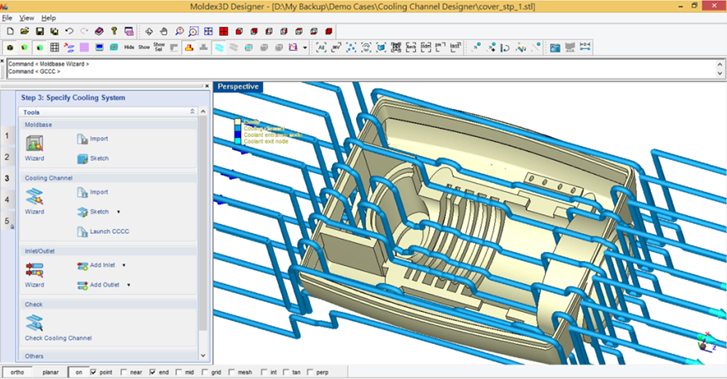Toggle the point snap checkbox

(94, 372)
